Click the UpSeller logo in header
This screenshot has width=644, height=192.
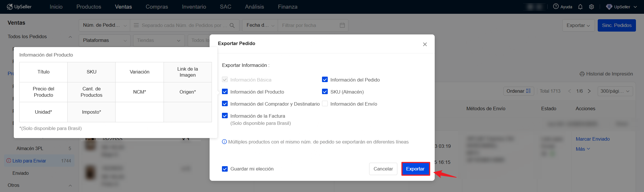[x=19, y=7]
